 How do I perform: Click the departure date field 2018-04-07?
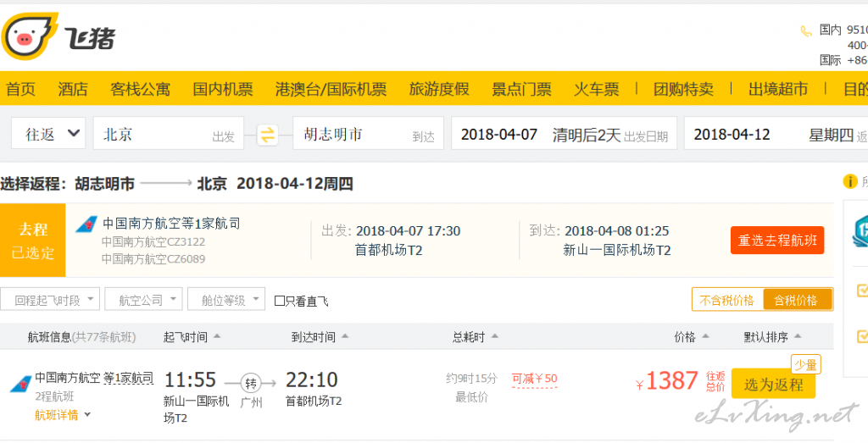564,133
